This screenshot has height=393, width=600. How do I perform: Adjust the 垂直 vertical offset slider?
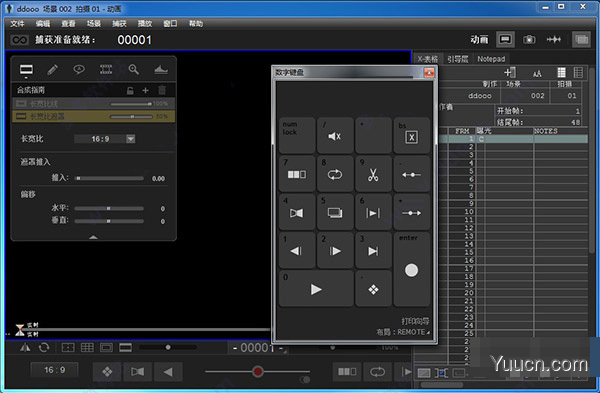pyautogui.click(x=109, y=221)
